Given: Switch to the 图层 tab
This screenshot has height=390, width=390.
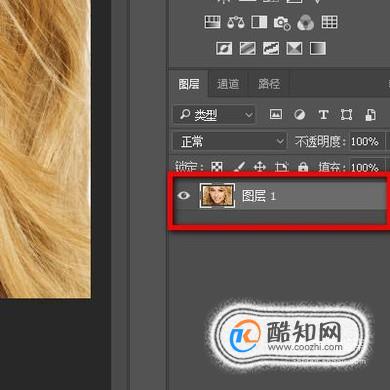Looking at the screenshot, I should [x=189, y=84].
